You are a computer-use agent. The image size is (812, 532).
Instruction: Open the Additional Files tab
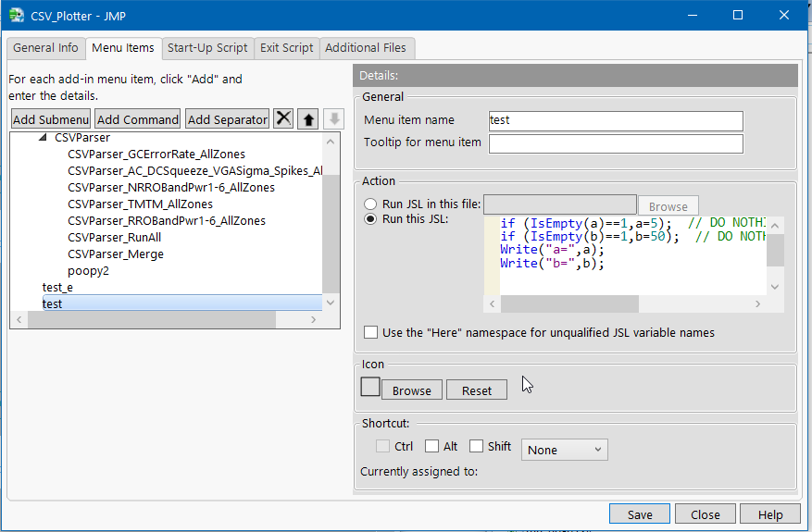(x=366, y=47)
